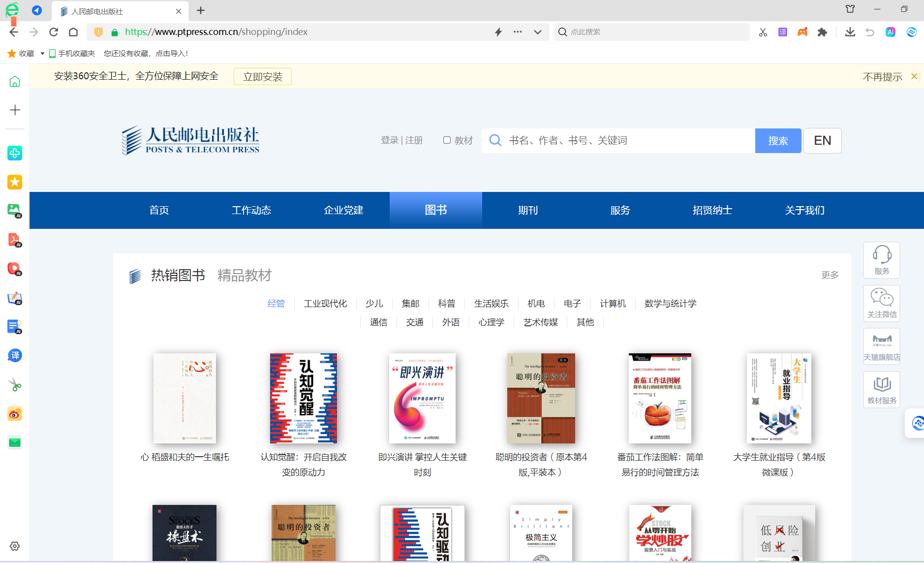Open the follow WeChat (关注微信) widget

[882, 304]
